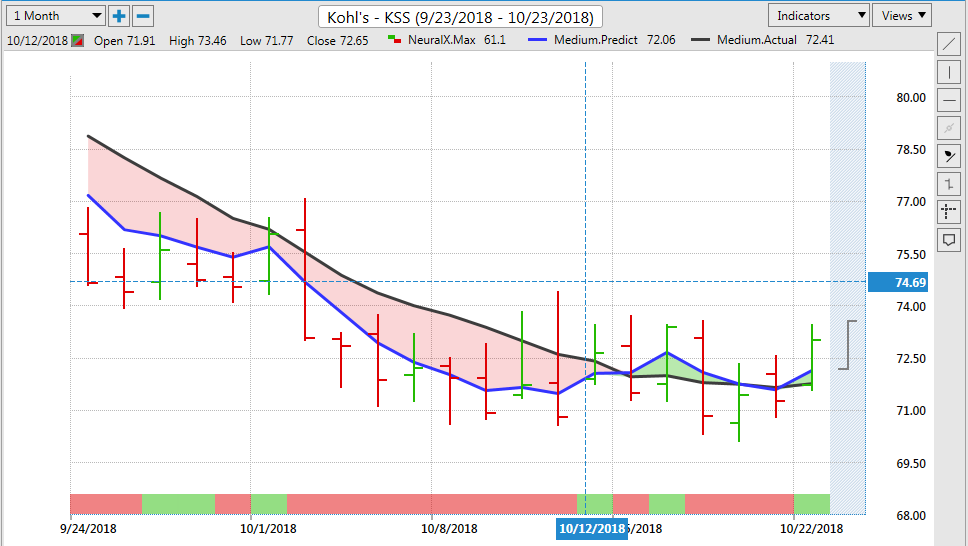Open the Views dropdown
Image resolution: width=968 pixels, height=546 pixels.
[902, 15]
